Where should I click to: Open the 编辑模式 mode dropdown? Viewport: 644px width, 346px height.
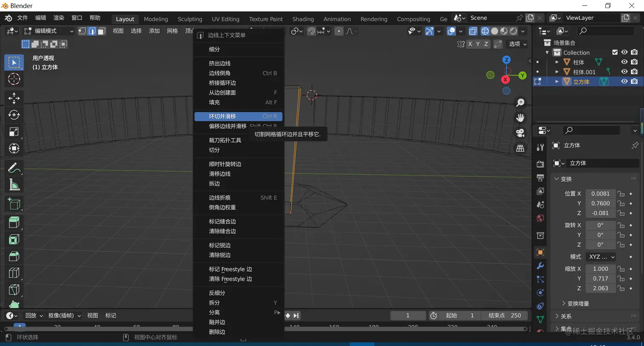pos(49,31)
